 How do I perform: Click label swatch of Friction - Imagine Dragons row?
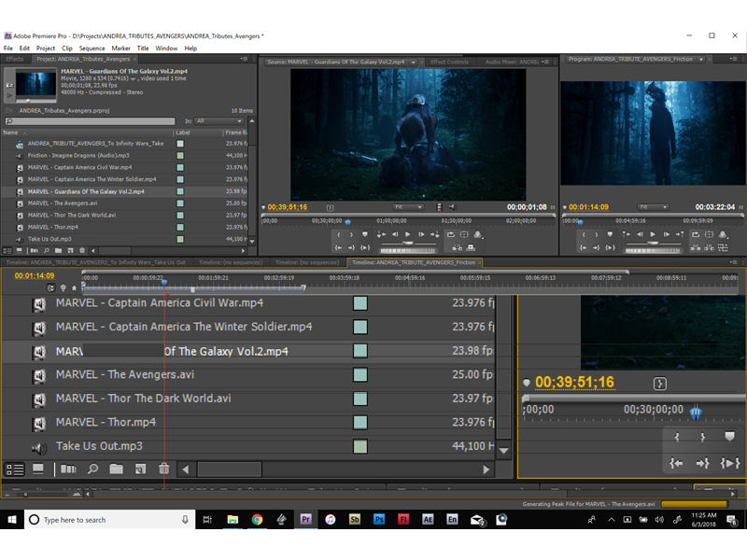click(x=180, y=155)
